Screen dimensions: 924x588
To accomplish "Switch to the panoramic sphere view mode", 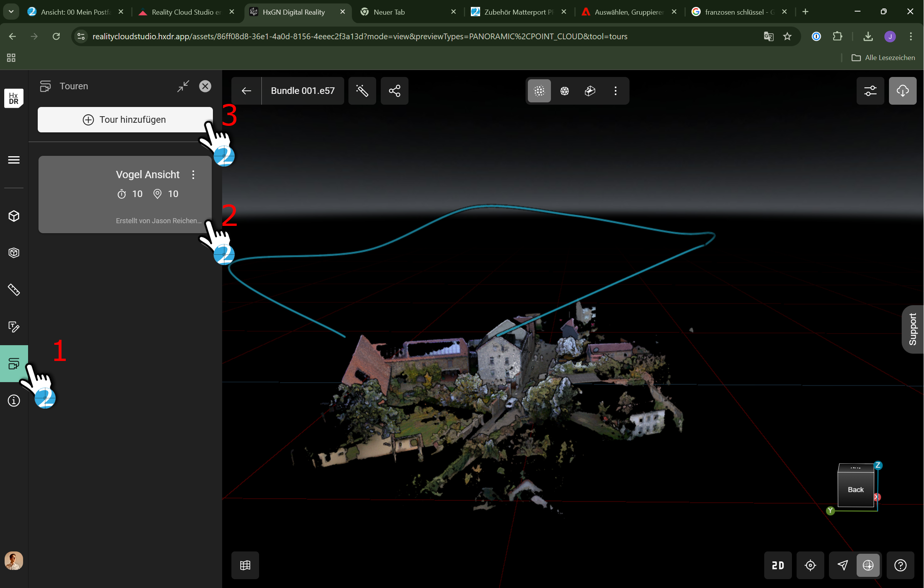I will click(x=565, y=91).
